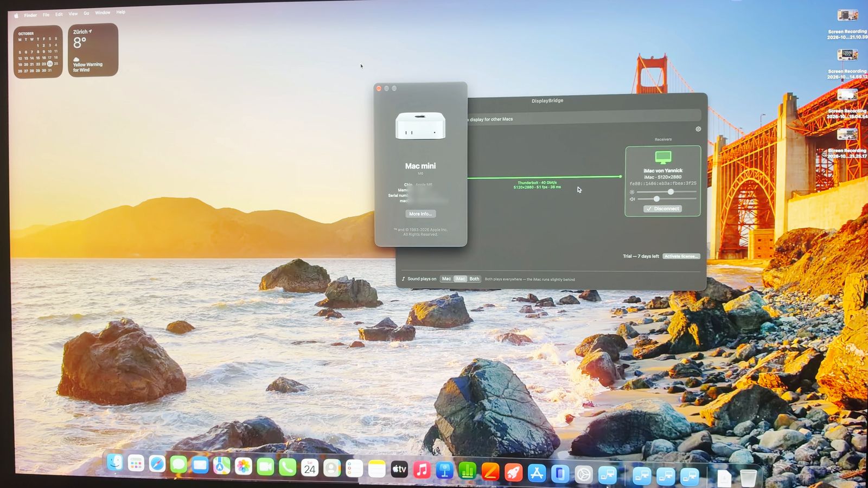Open the Phone app in the Dock

(x=287, y=467)
